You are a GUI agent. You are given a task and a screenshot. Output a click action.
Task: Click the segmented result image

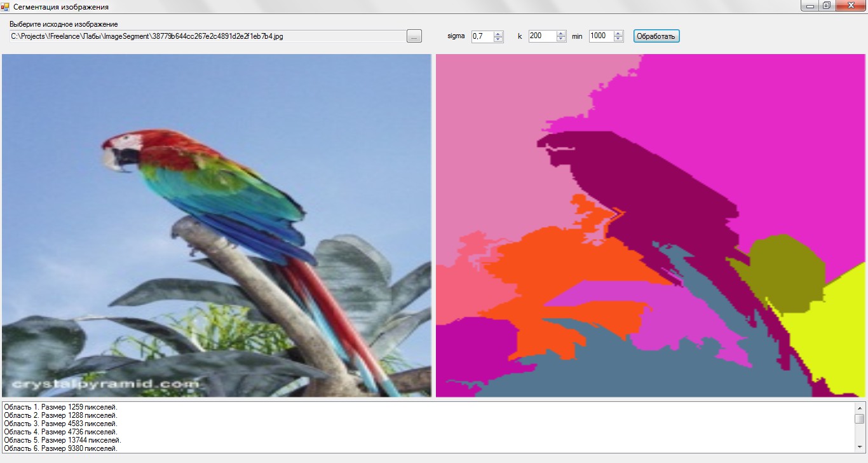[650, 226]
